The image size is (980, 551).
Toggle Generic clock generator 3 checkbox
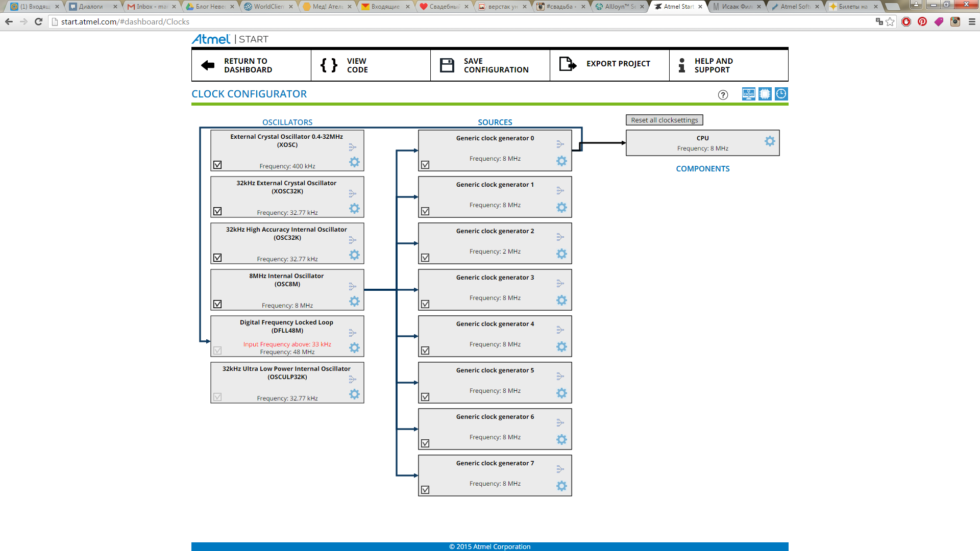(425, 304)
